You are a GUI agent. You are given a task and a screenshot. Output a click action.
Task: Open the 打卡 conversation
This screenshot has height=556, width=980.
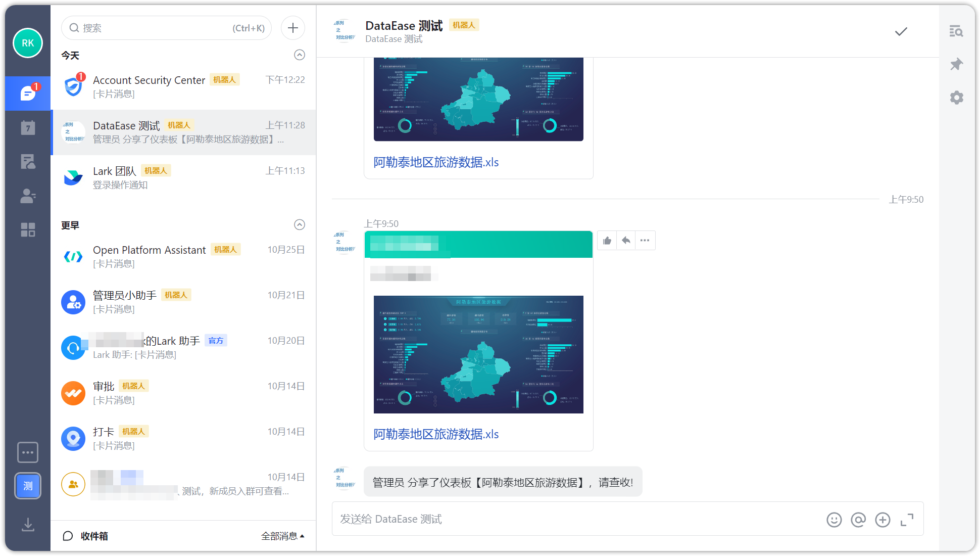pos(183,439)
